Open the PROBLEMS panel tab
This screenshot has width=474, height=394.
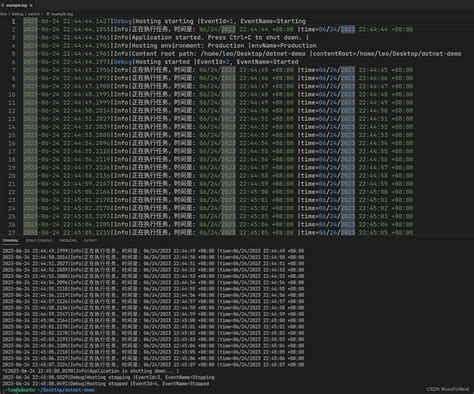68,240
